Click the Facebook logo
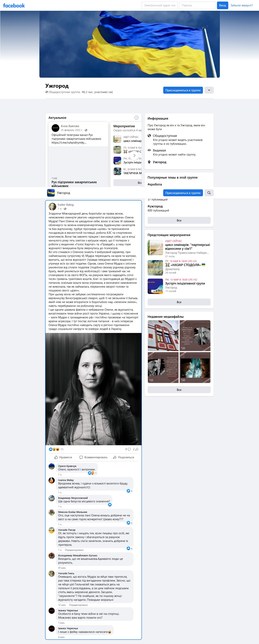 click(x=14, y=6)
